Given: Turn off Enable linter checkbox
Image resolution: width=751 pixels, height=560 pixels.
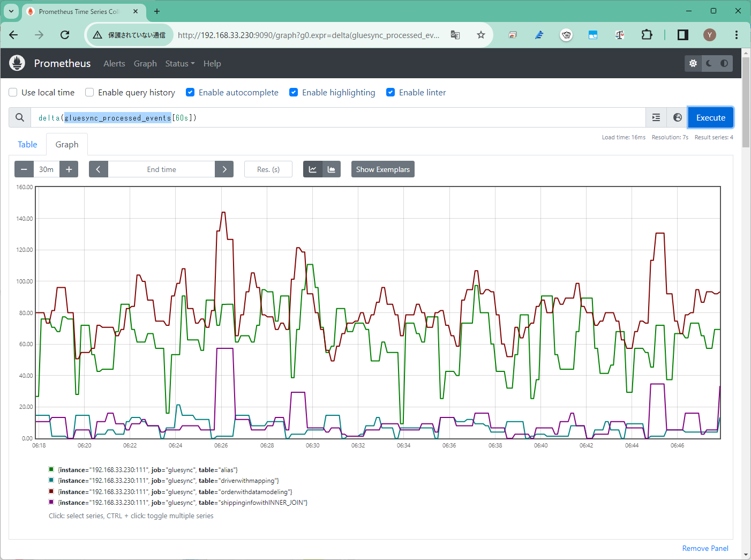Looking at the screenshot, I should 390,92.
